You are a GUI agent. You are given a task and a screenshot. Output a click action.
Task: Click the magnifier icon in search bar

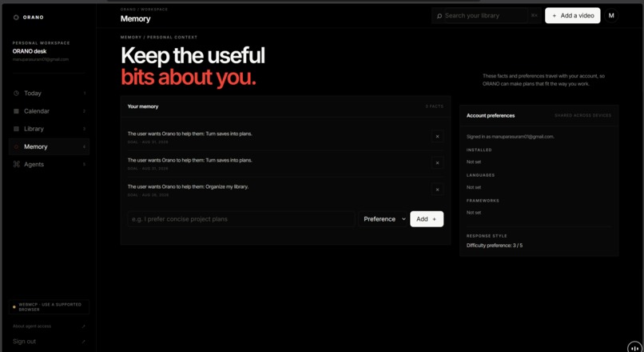tap(439, 16)
